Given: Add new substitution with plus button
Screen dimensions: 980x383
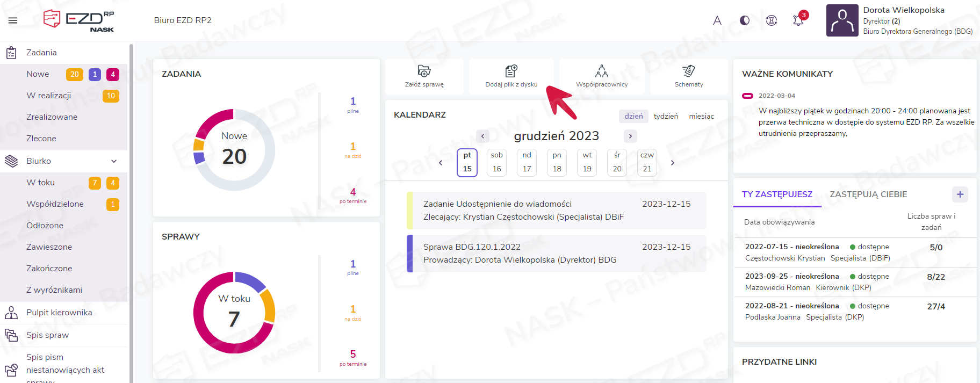Looking at the screenshot, I should (960, 194).
